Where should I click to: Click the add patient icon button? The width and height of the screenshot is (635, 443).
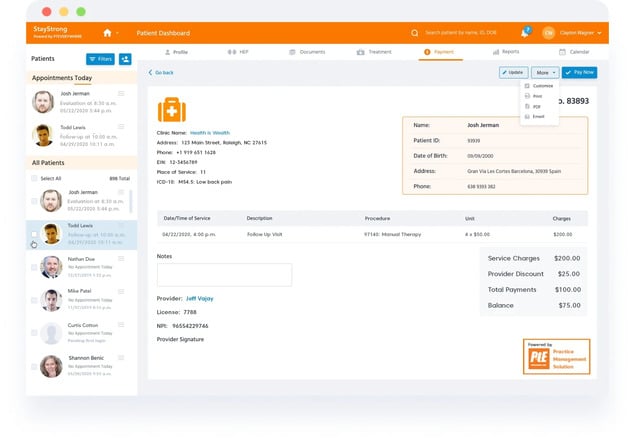pos(125,59)
